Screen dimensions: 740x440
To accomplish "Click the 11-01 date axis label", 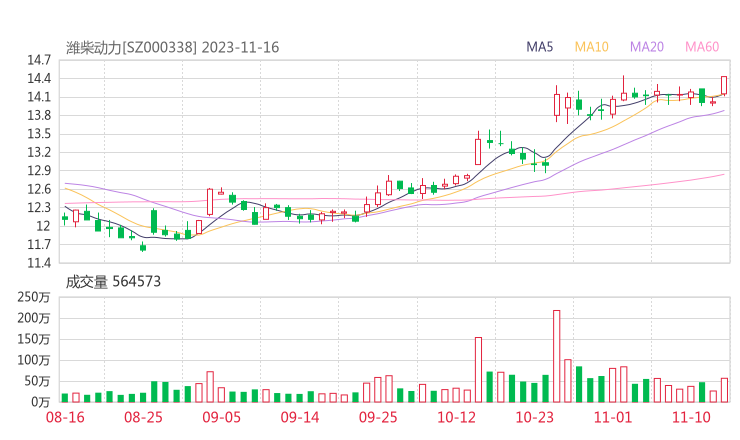I will [x=613, y=417].
